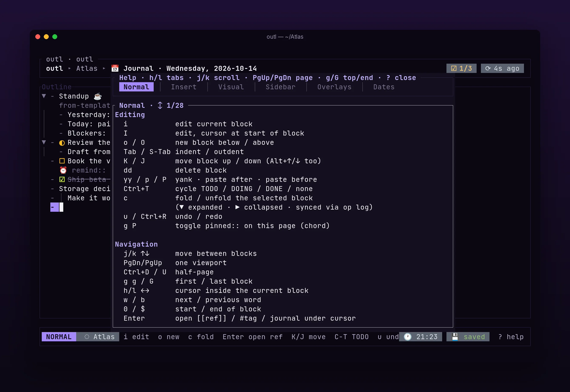Click the bold outl breadcrumb root
570x392 pixels.
pyautogui.click(x=54, y=68)
